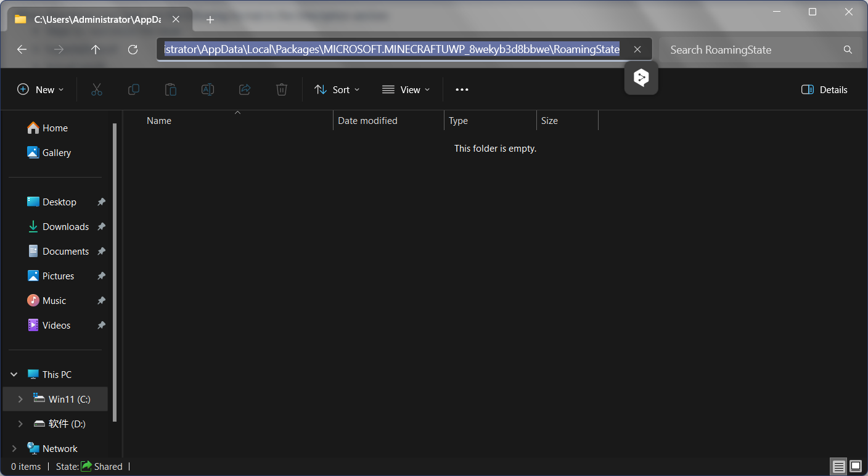This screenshot has height=476, width=868.
Task: Refresh the RoamingState folder
Action: 133,49
